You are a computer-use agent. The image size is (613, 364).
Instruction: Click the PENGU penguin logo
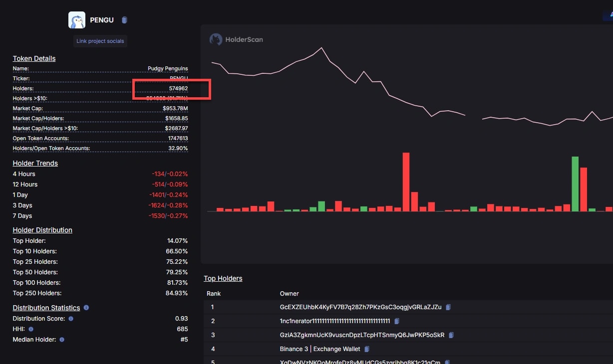pyautogui.click(x=77, y=20)
